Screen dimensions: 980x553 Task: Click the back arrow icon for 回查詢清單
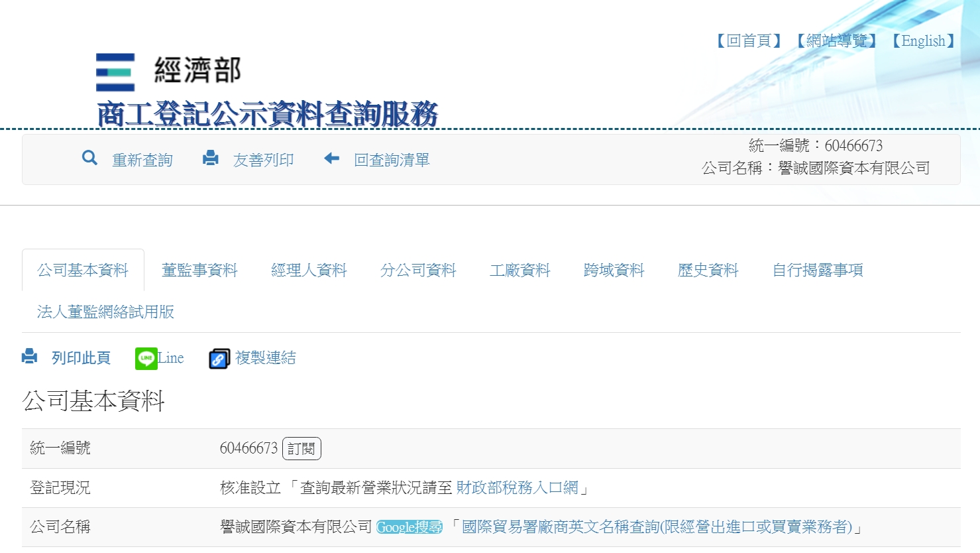point(331,158)
